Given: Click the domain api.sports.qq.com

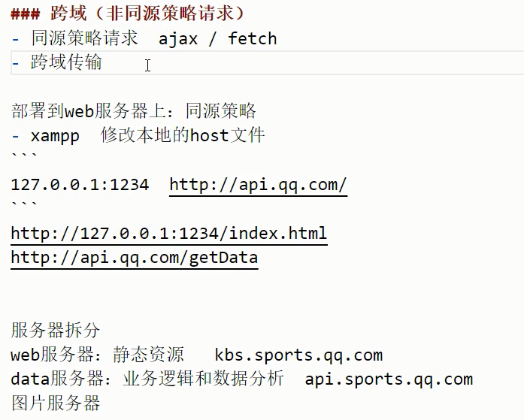Looking at the screenshot, I should (389, 380).
